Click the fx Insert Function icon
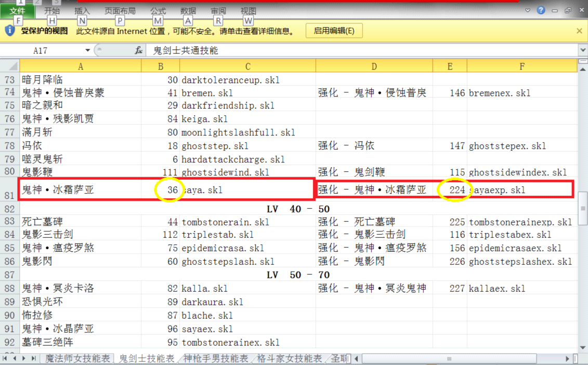Screen dimensions: 588x365 coord(138,50)
